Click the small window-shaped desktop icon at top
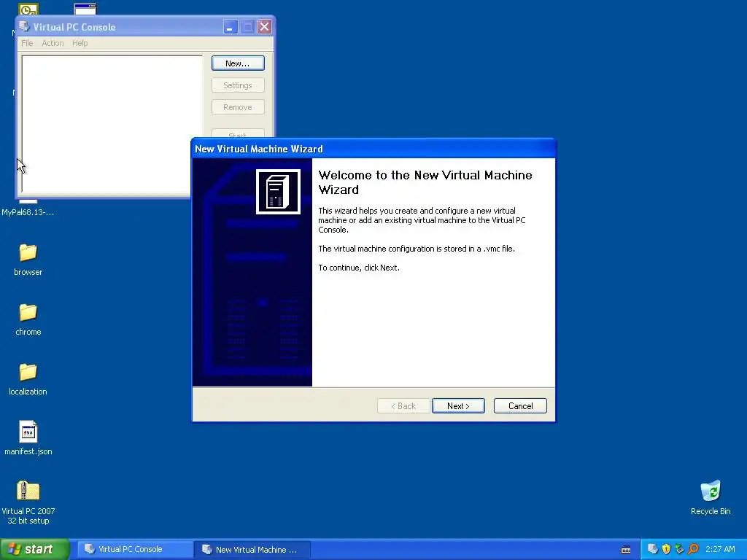This screenshot has height=560, width=747. (x=85, y=9)
